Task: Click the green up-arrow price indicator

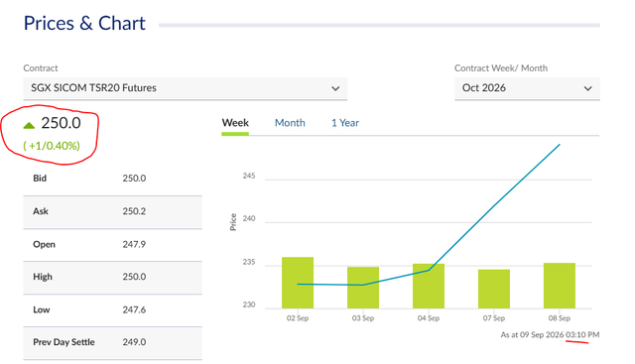Action: (29, 125)
